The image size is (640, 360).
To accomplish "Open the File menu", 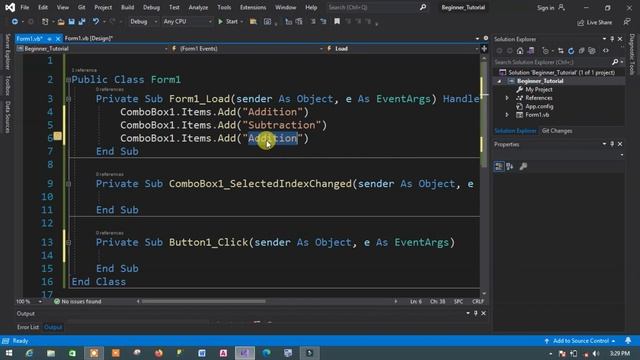I will pyautogui.click(x=24, y=7).
